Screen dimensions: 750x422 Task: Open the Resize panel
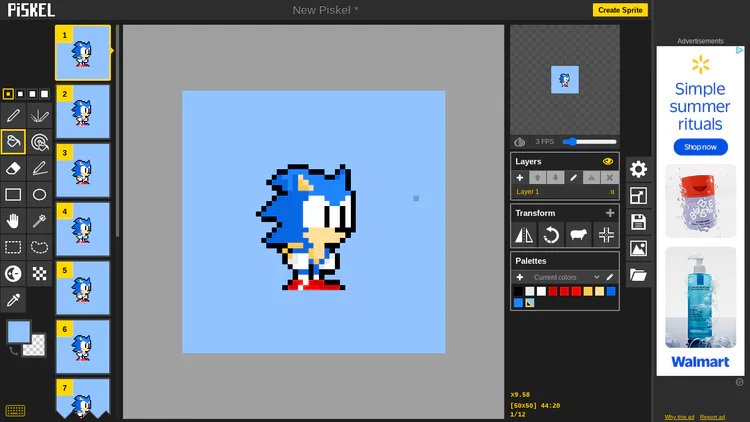coord(638,196)
